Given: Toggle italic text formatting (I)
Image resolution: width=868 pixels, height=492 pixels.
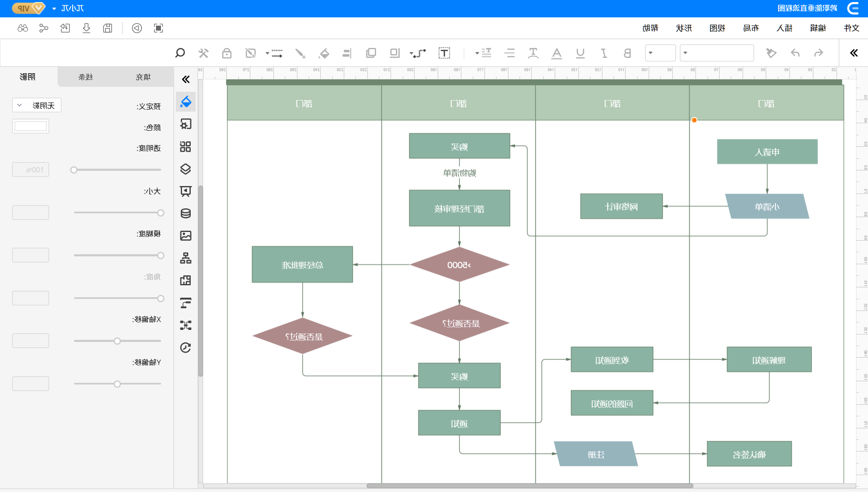Looking at the screenshot, I should pyautogui.click(x=604, y=53).
